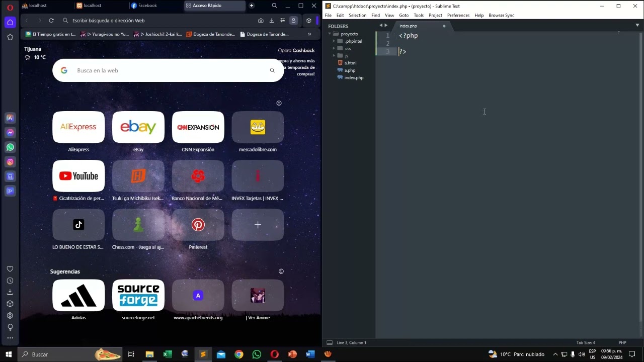Open the AliExpress speed dial tile
644x362 pixels.
pyautogui.click(x=78, y=127)
